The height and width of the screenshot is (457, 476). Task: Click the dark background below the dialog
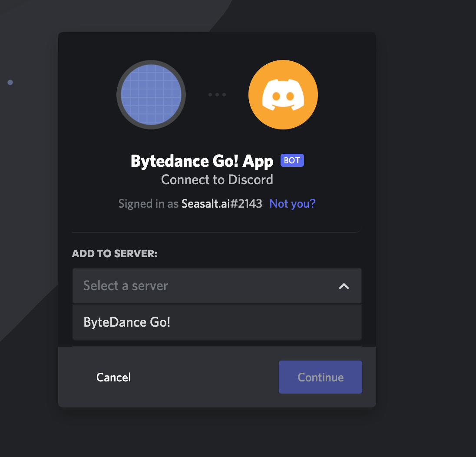click(217, 432)
